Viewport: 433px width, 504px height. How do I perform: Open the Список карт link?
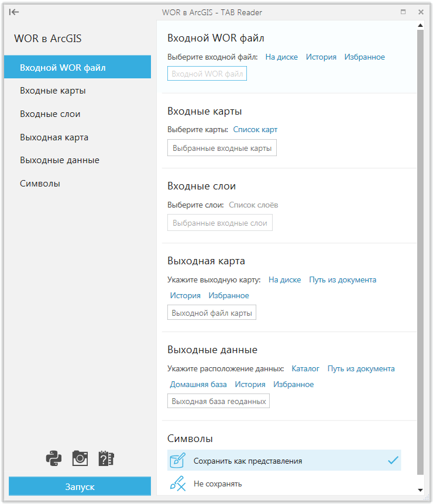(x=255, y=130)
